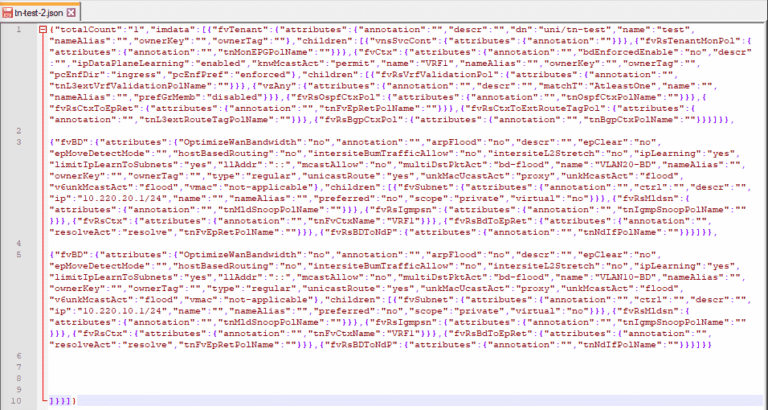Select line number 4 in the gutter
The image size is (768, 410).
[x=19, y=243]
